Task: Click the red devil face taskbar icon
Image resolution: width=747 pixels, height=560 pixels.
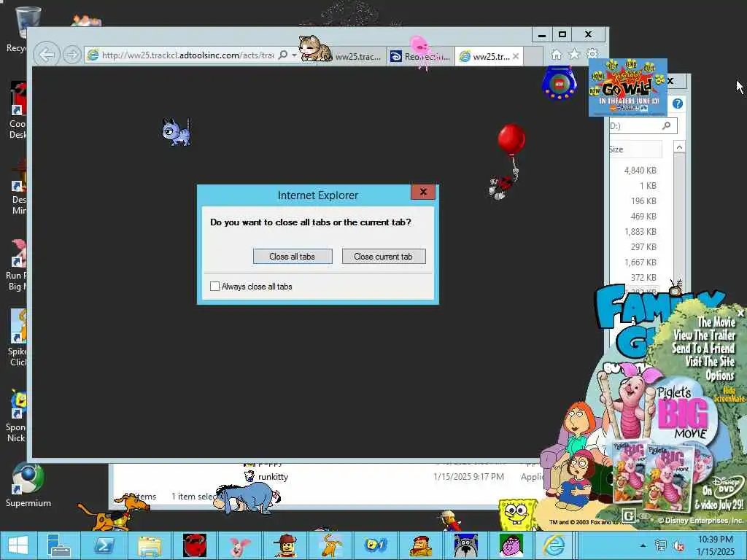Action: tap(195, 545)
